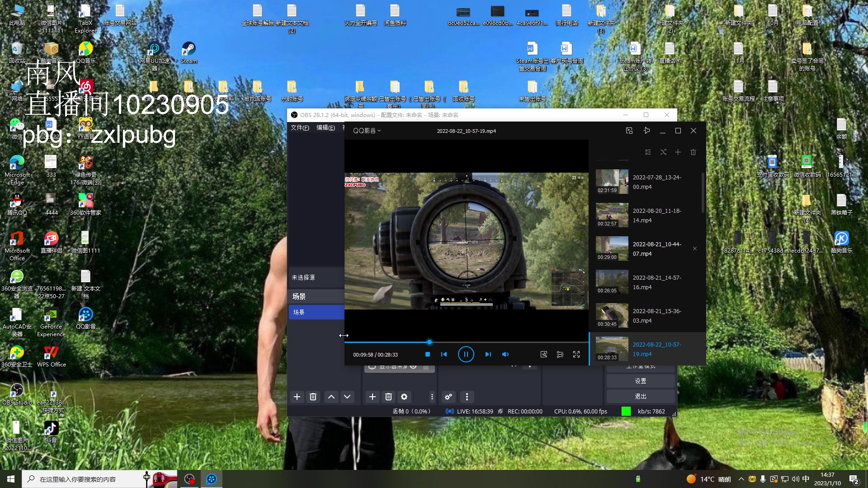Switch QQ影音 to mini mode icon
This screenshot has width=868, height=488.
(629, 131)
